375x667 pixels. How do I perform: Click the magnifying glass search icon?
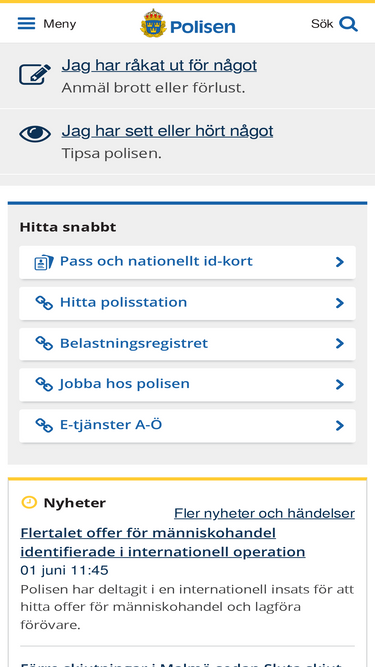pos(349,24)
